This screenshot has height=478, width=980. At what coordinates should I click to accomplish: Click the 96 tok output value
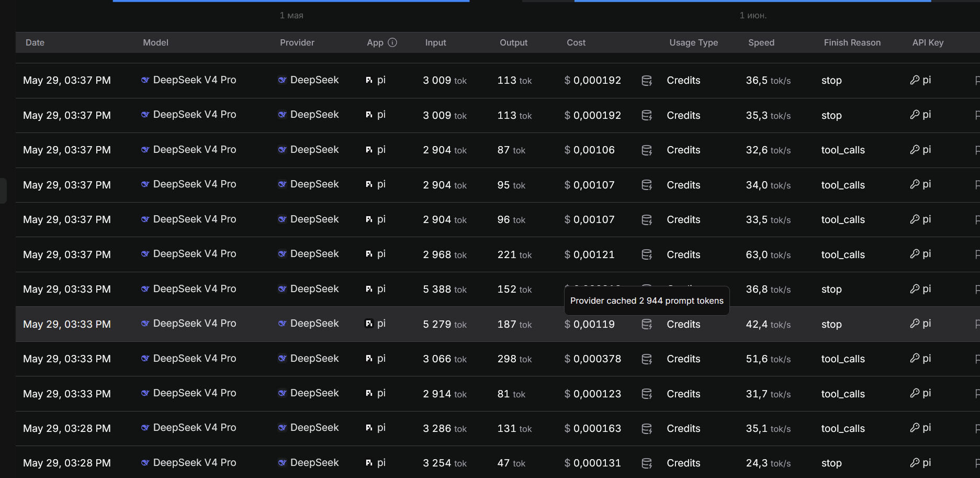point(511,220)
